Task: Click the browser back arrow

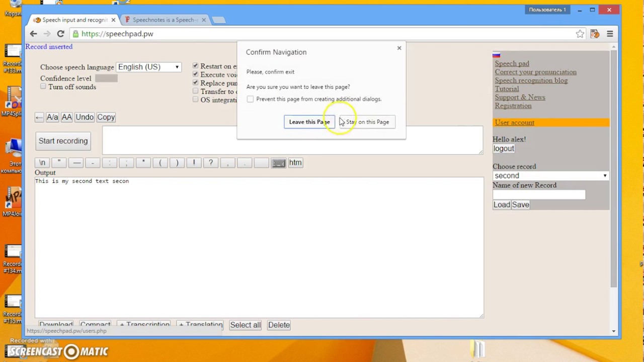Action: pos(33,34)
